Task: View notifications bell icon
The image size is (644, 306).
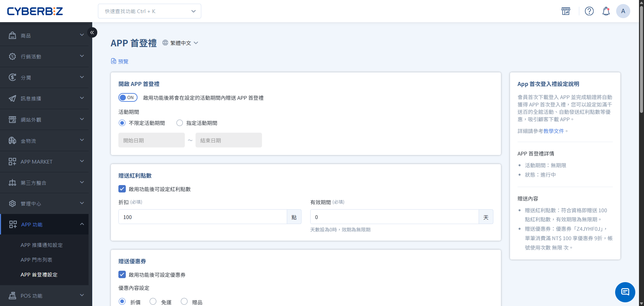Action: coord(606,11)
